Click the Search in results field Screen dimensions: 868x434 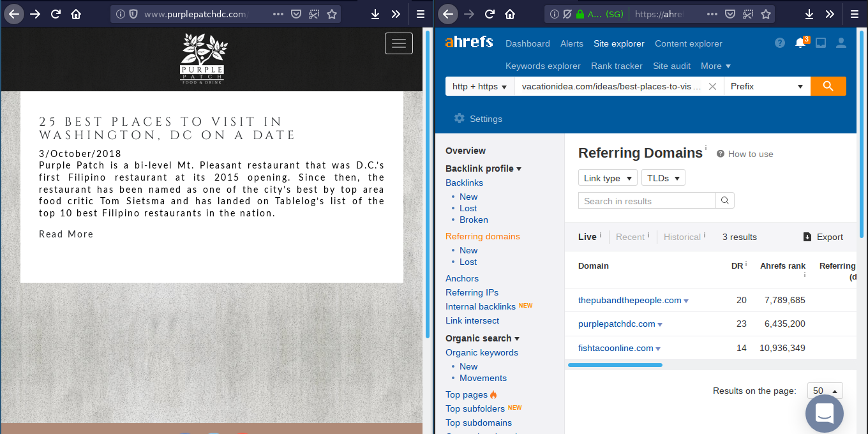coord(647,200)
